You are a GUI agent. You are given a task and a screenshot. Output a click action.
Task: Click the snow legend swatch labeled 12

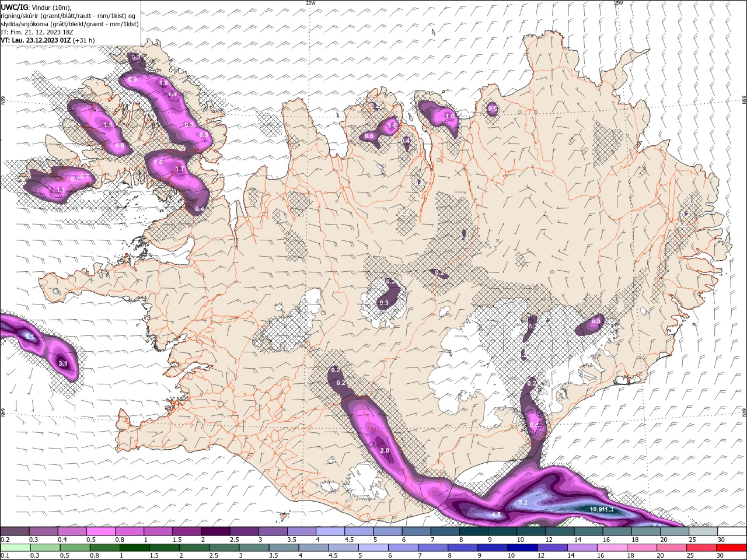(x=560, y=531)
